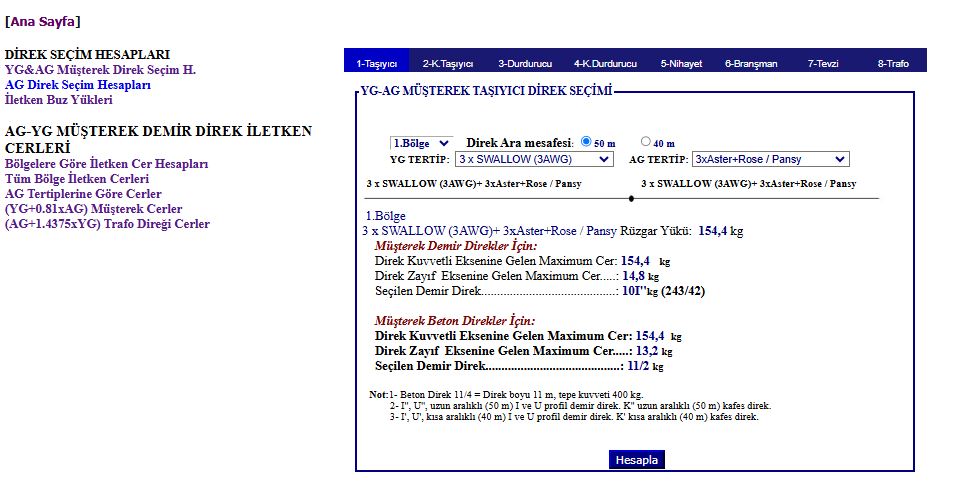The height and width of the screenshot is (490, 979).
Task: Open Bölgelere Göre İletken Cer Hesapları
Action: point(107,164)
